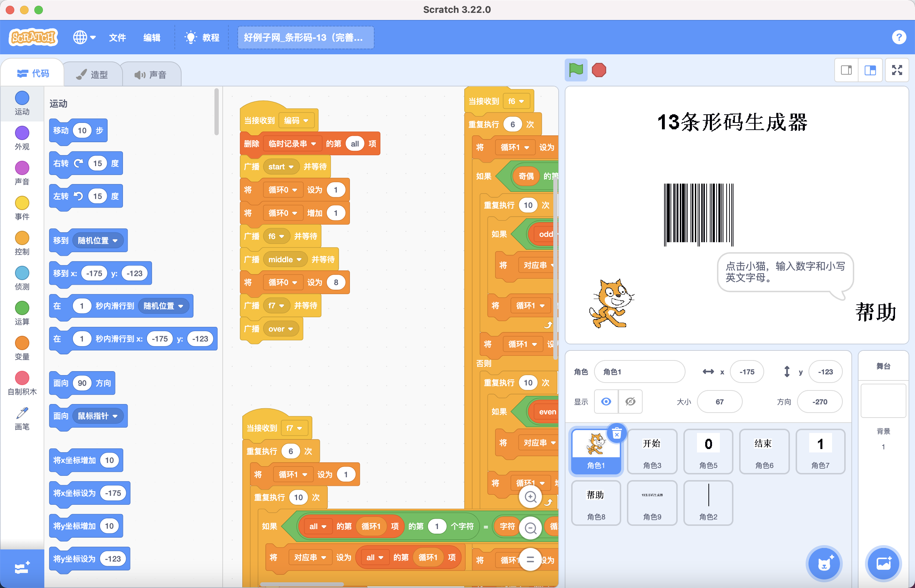Viewport: 915px width, 588px height.
Task: Select sprite 角色8 thumbnail
Action: coord(595,503)
